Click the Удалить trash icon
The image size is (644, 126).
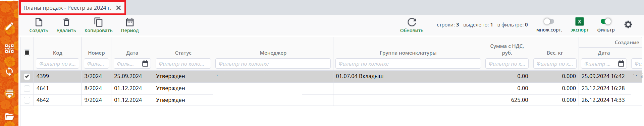click(66, 22)
